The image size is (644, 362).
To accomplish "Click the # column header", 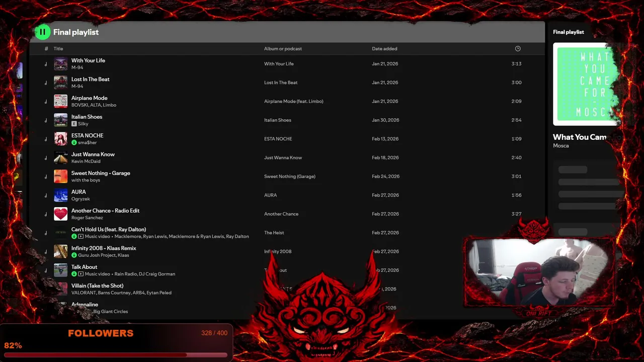I will 46,49.
